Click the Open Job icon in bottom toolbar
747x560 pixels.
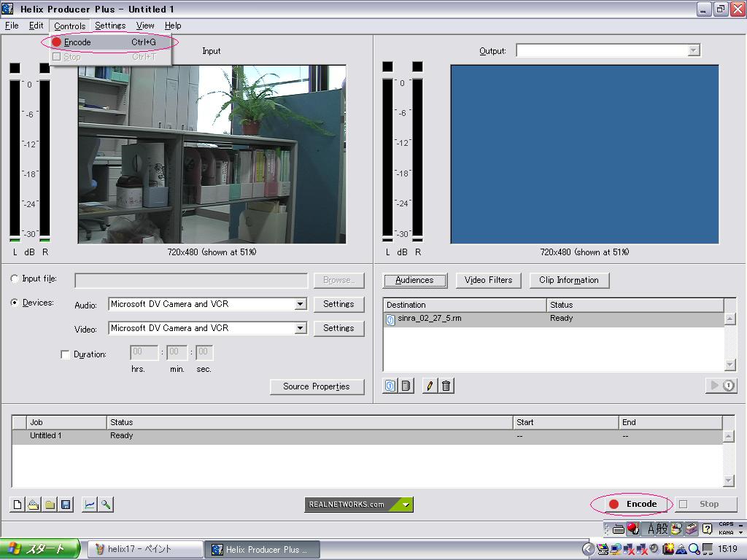coord(34,505)
